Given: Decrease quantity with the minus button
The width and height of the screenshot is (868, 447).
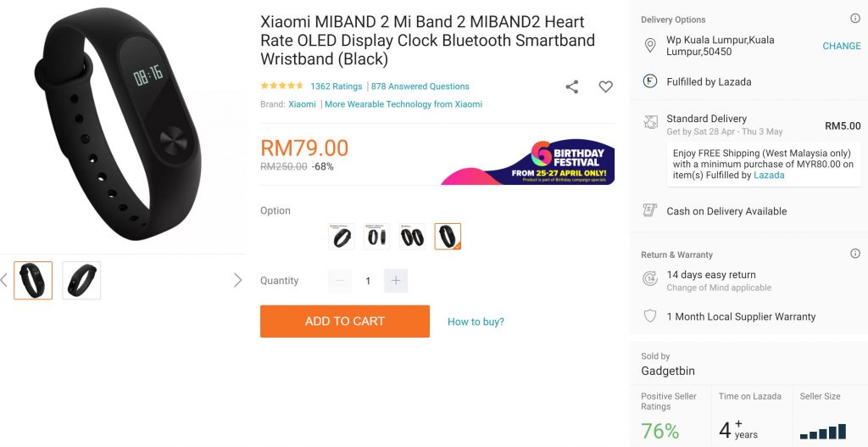Looking at the screenshot, I should [x=340, y=281].
